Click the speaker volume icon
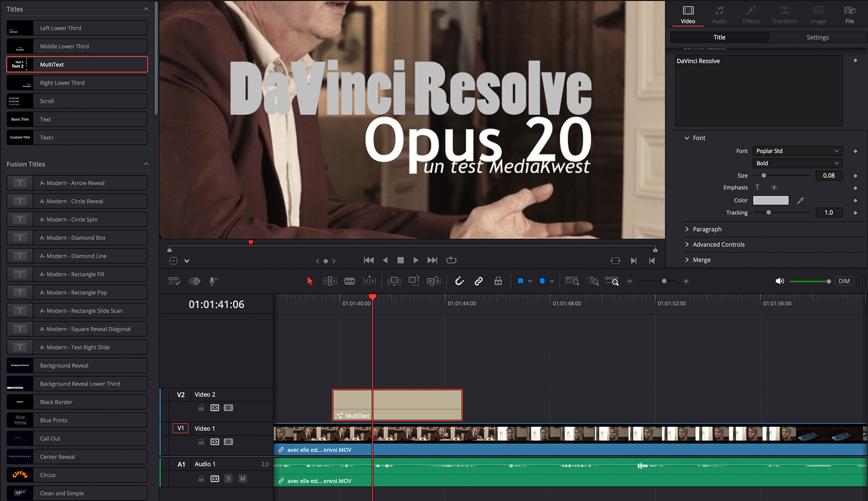 779,281
